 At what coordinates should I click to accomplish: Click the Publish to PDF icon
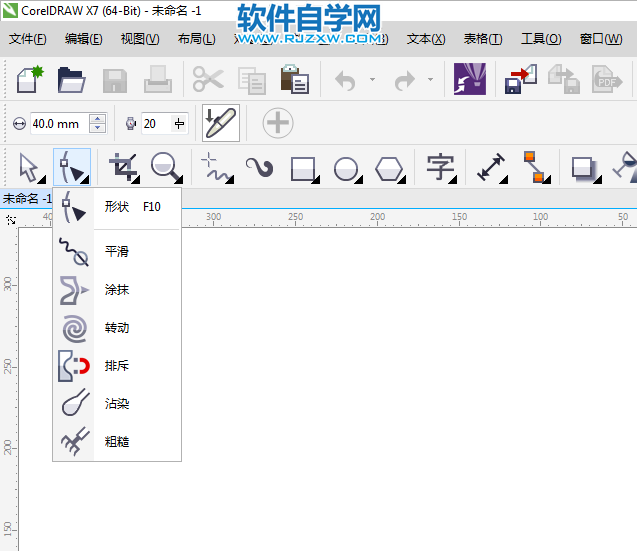point(607,79)
